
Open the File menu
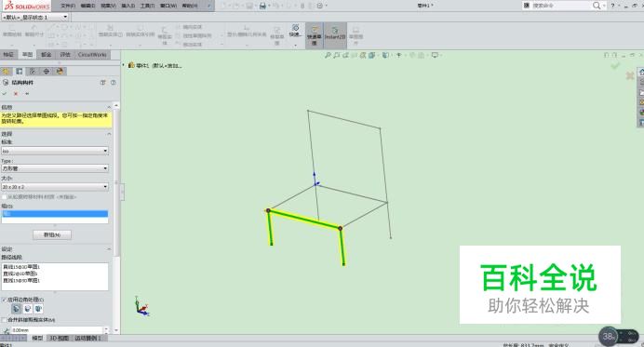(x=68, y=6)
